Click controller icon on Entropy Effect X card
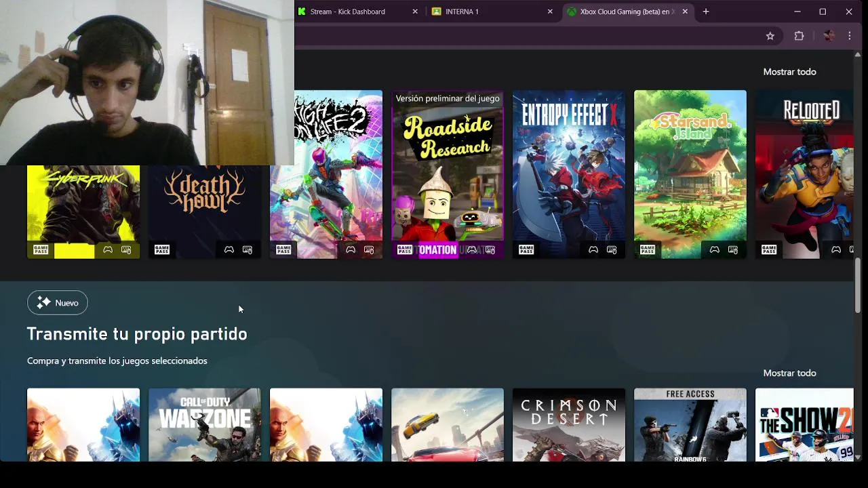 point(593,250)
